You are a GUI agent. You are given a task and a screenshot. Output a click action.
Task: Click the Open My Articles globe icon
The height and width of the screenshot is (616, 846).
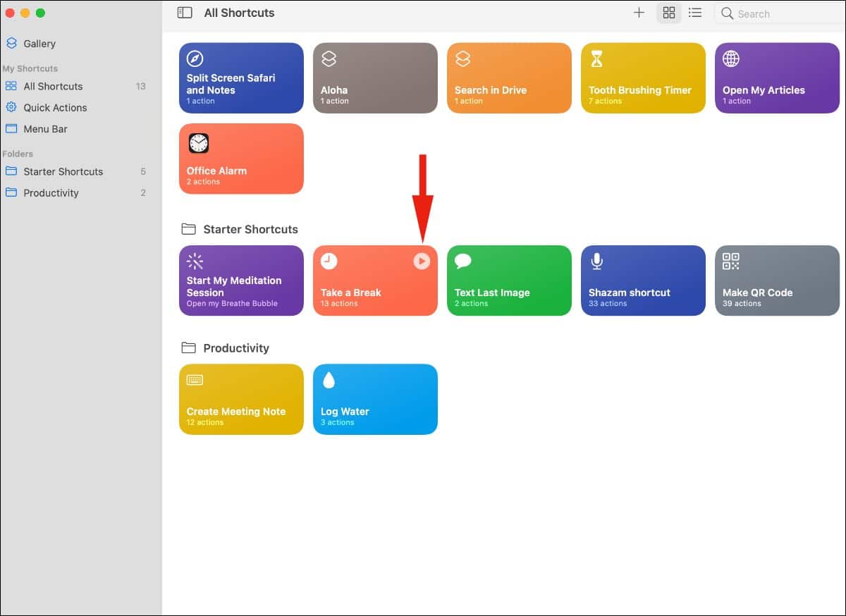731,59
